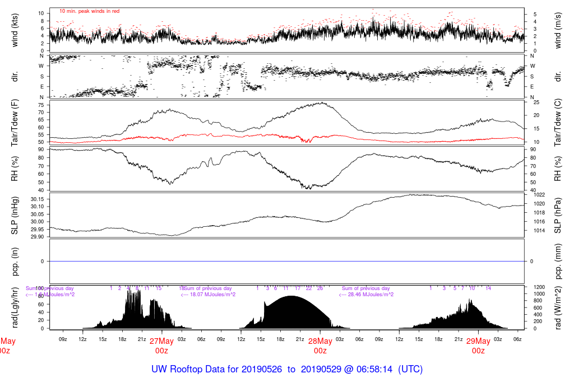Click the "25" tick on Celsius temperature axis
Screen dimensions: 574x392
point(536,102)
